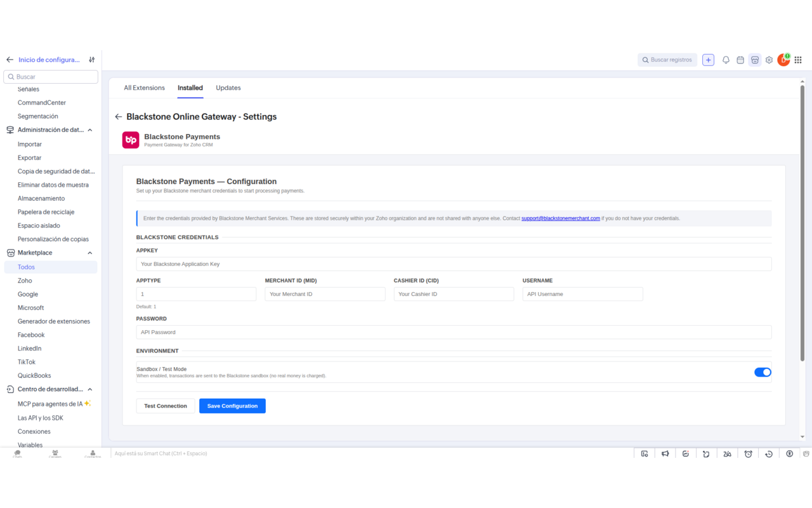This screenshot has height=508, width=812.
Task: Click the plus create-record button in top bar
Action: 709,60
